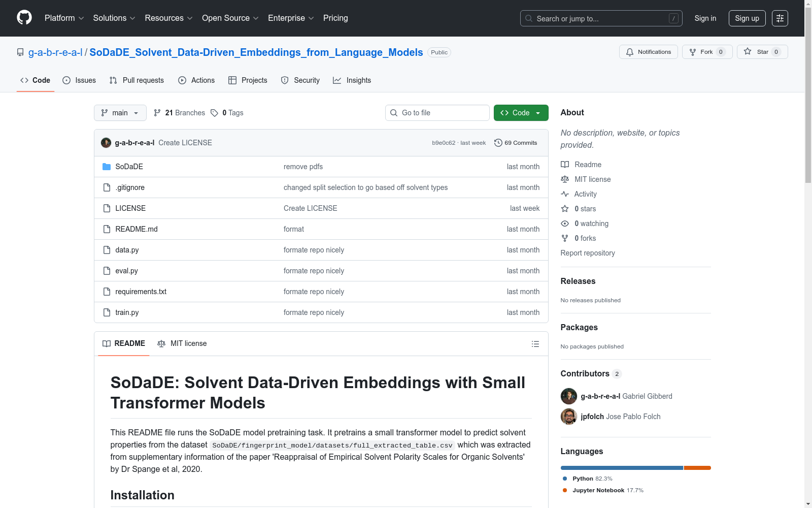Viewport: 812px width, 508px height.
Task: Open the main branch selector dropdown
Action: pos(120,113)
